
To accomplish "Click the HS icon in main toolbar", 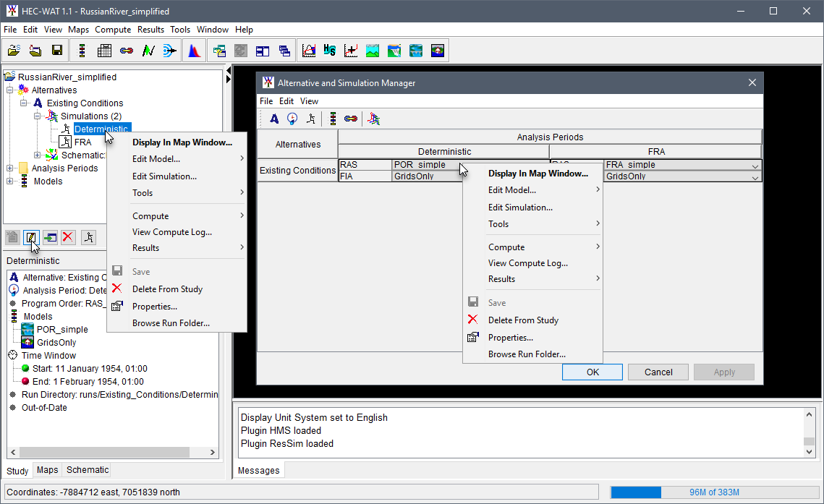I will tap(330, 51).
